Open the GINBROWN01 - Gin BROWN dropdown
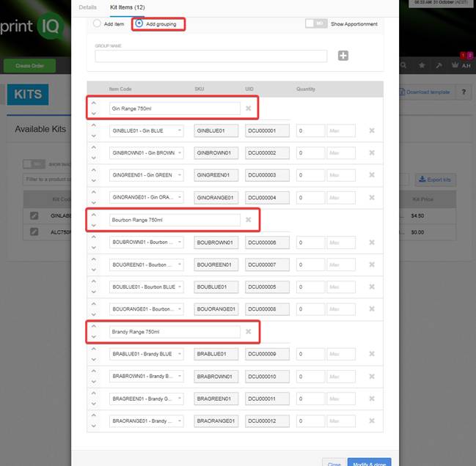This screenshot has height=466, width=476. click(147, 153)
